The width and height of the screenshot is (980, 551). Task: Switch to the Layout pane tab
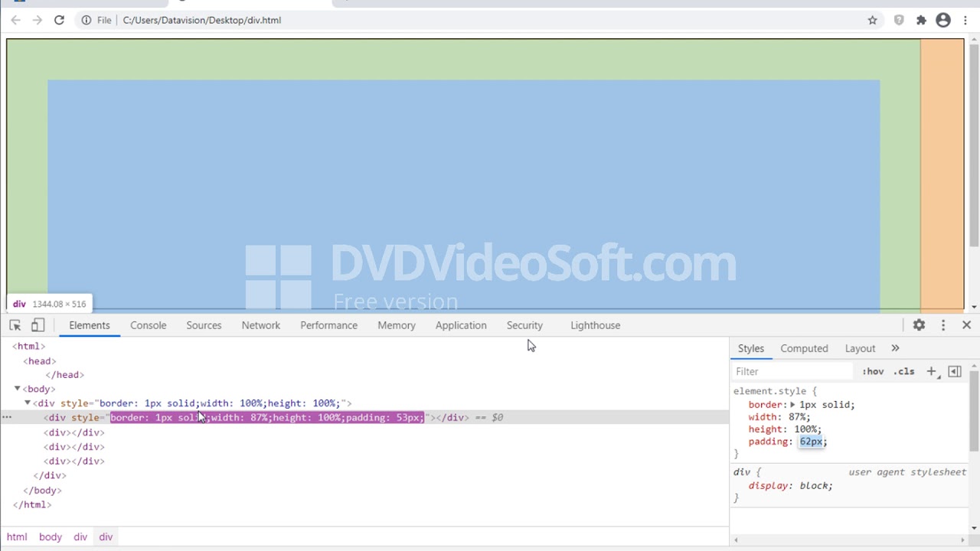point(860,348)
